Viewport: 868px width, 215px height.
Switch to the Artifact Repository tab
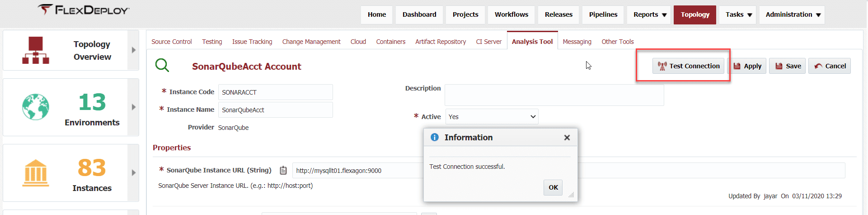(441, 42)
